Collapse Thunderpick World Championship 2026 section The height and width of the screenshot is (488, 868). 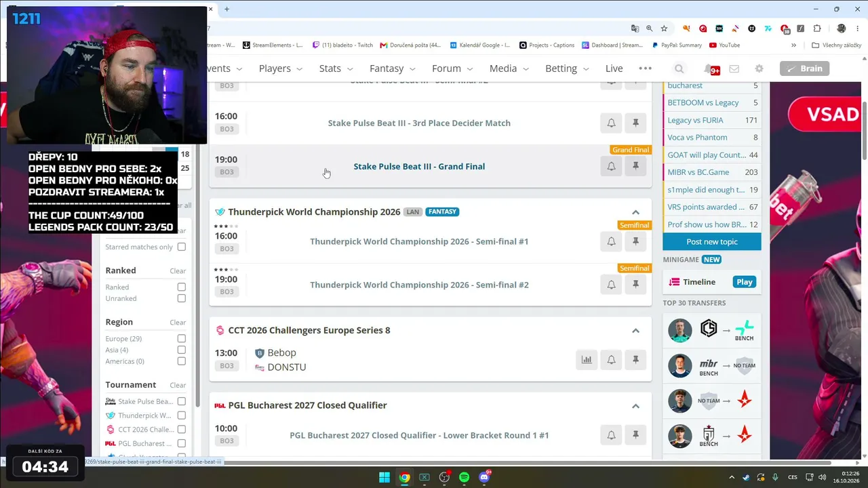pyautogui.click(x=635, y=212)
